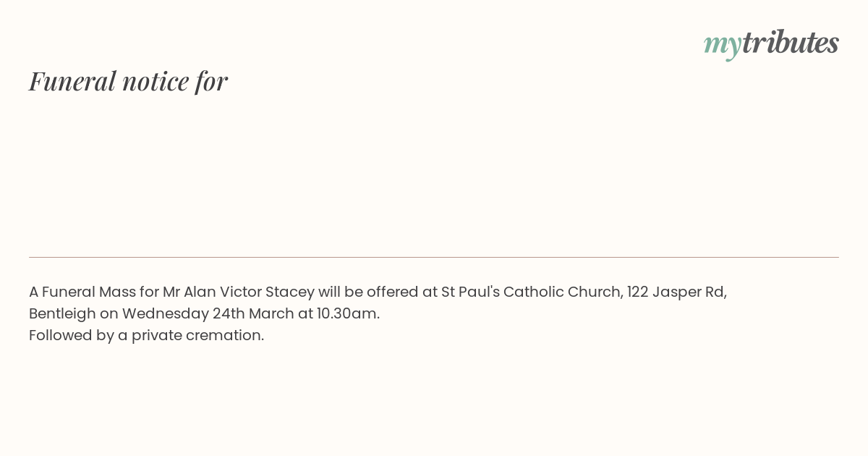This screenshot has width=868, height=456.
Task: Click the name "Alan Victor Stacey"
Action: pyautogui.click(x=249, y=292)
